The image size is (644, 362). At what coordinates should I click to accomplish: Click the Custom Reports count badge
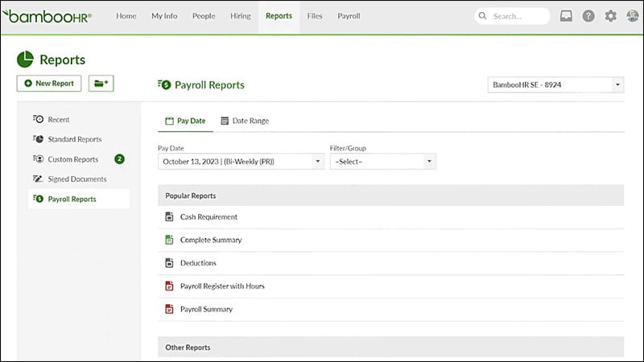(x=119, y=158)
